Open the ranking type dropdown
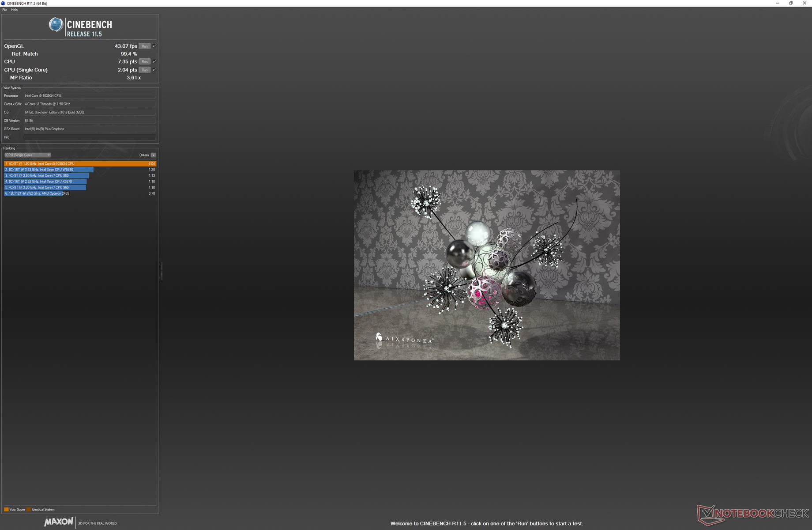The image size is (812, 530). point(27,155)
